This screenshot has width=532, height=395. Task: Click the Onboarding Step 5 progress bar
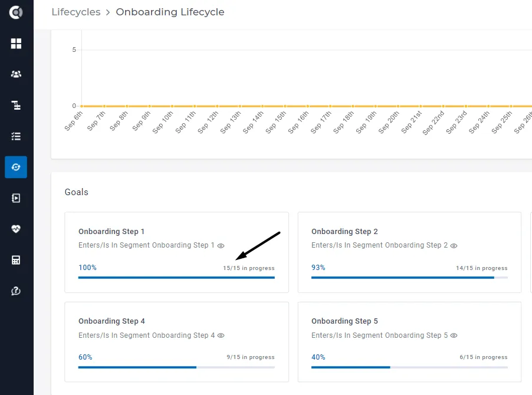coord(409,367)
